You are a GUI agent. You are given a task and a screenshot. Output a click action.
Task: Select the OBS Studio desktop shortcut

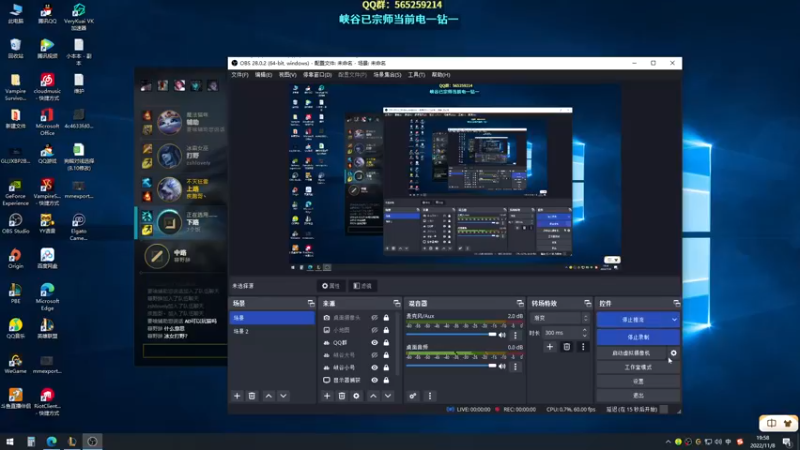coord(15,224)
